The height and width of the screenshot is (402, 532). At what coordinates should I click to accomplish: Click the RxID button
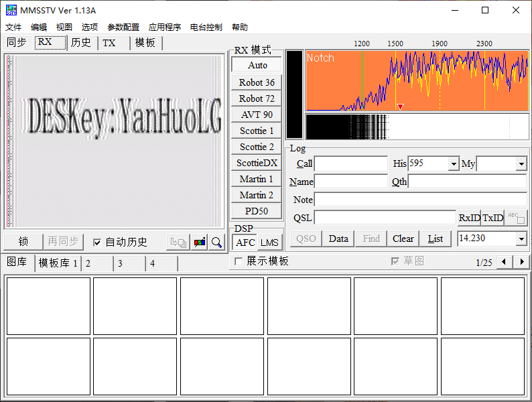(x=469, y=218)
